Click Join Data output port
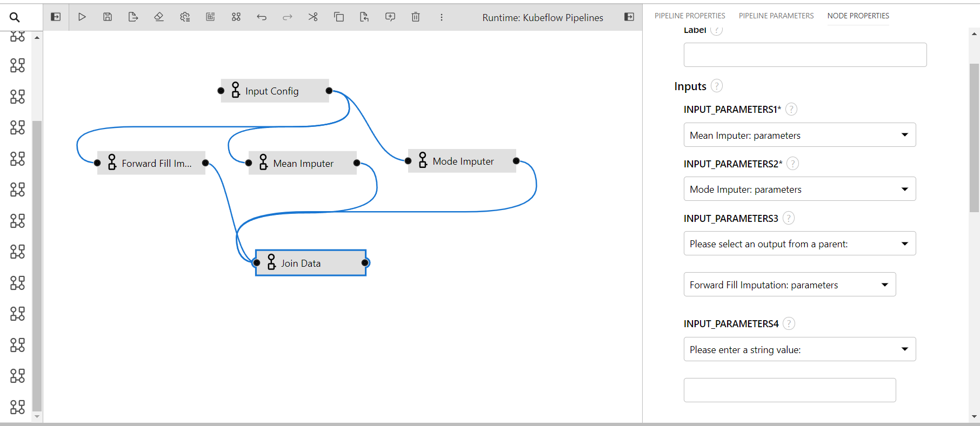 (x=365, y=263)
